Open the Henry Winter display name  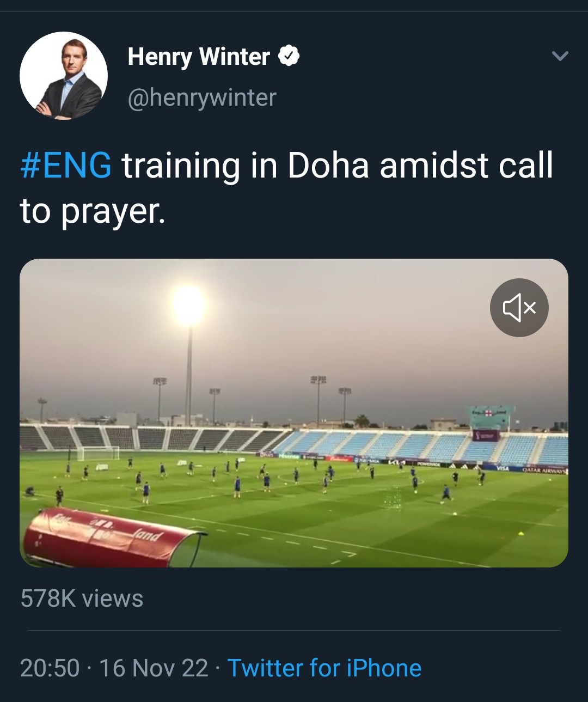199,57
